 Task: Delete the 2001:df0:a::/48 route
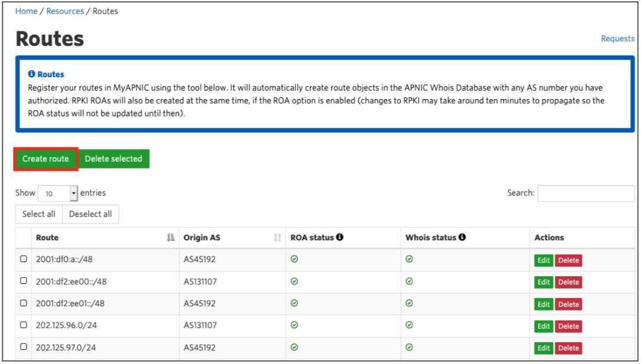tap(568, 260)
